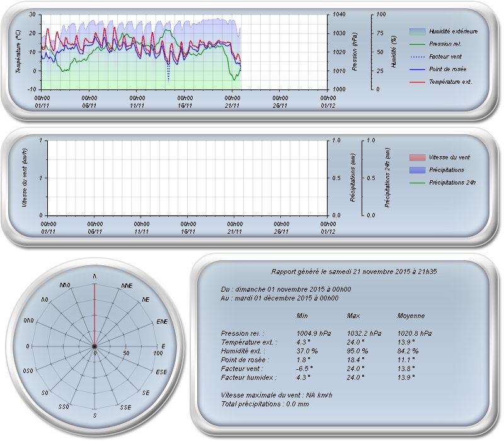This screenshot has width=504, height=441.
Task: Click the Min column header
Action: point(302,316)
